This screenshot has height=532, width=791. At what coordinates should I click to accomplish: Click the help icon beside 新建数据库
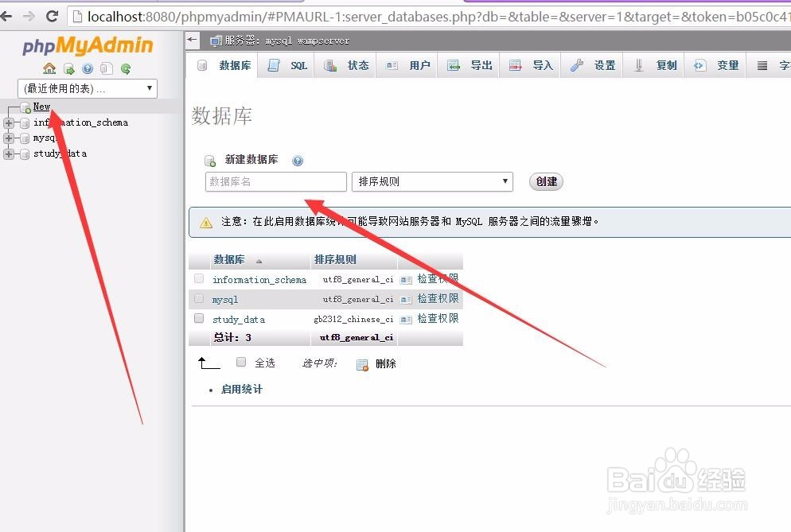tap(298, 161)
